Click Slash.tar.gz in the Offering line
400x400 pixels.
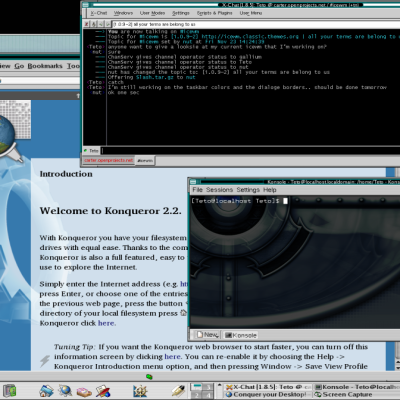[x=156, y=77]
